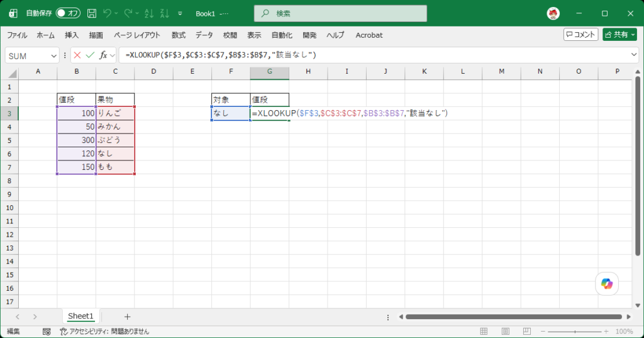Open the ヘルプ ribbon tab
Image resolution: width=644 pixels, height=338 pixels.
[x=335, y=35]
